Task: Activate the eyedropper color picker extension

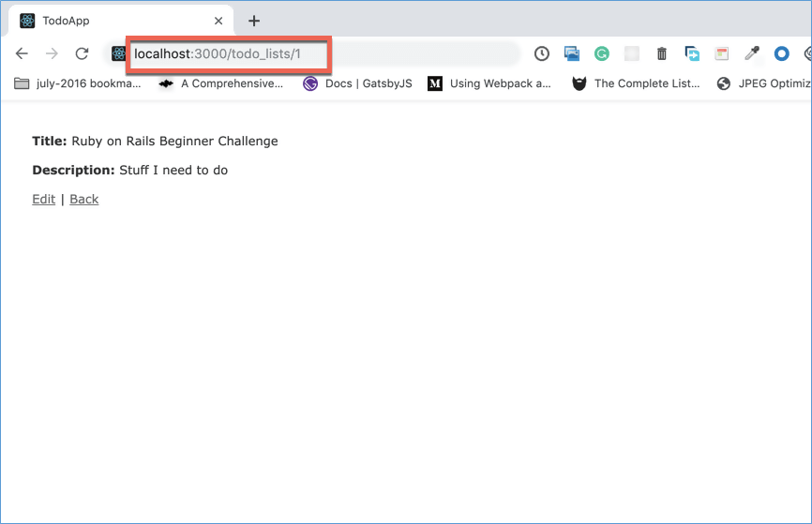Action: tap(751, 53)
